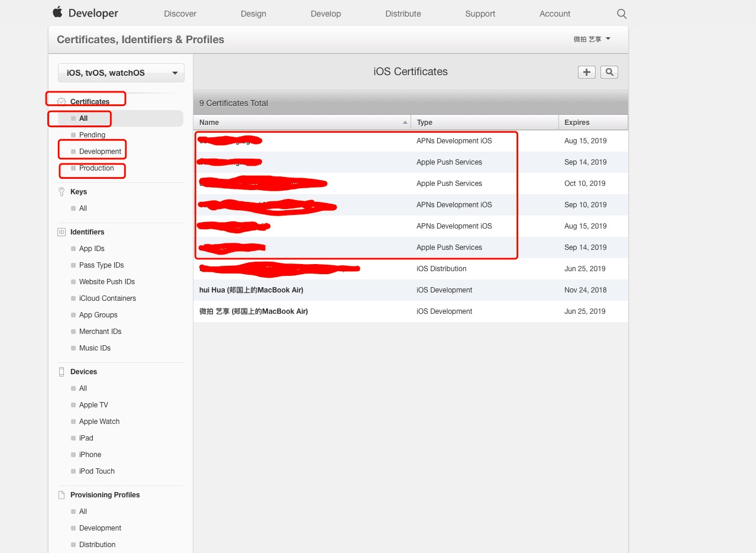
Task: Open the 微拍 艺享 team account dropdown
Action: coord(592,39)
